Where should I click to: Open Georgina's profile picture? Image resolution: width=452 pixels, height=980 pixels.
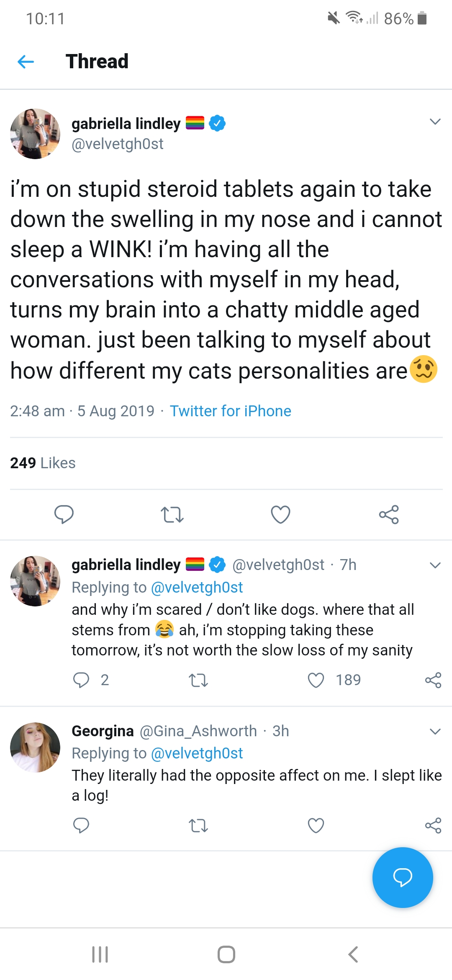35,748
